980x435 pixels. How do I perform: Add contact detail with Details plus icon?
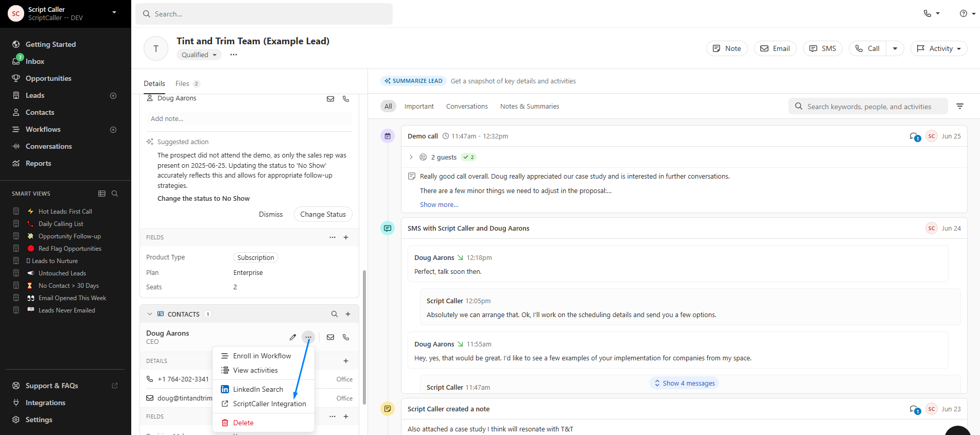tap(346, 361)
